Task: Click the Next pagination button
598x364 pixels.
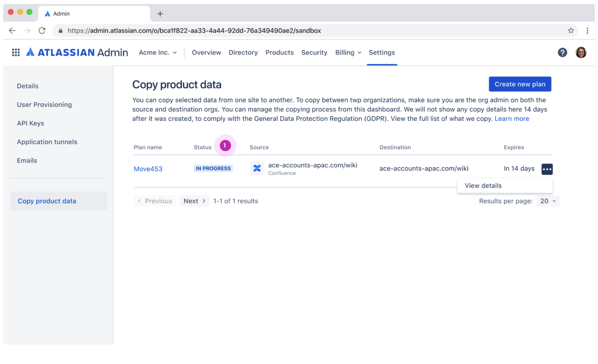Action: click(x=194, y=201)
